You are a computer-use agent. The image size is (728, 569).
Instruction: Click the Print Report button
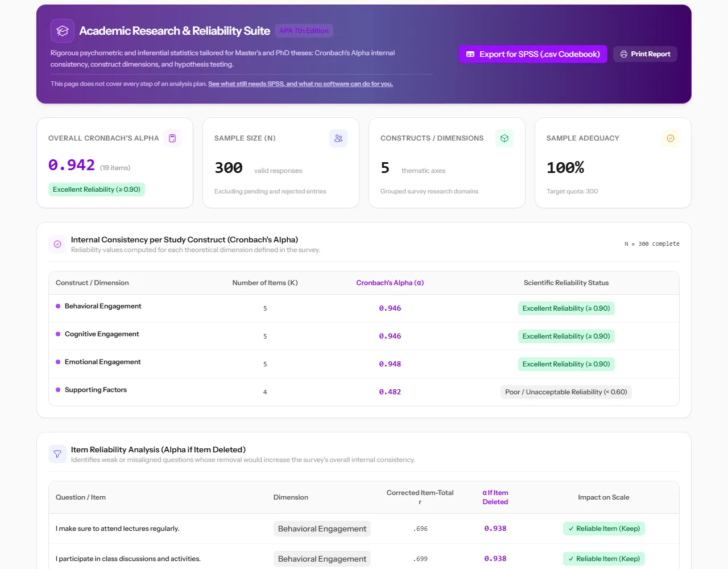click(x=645, y=54)
